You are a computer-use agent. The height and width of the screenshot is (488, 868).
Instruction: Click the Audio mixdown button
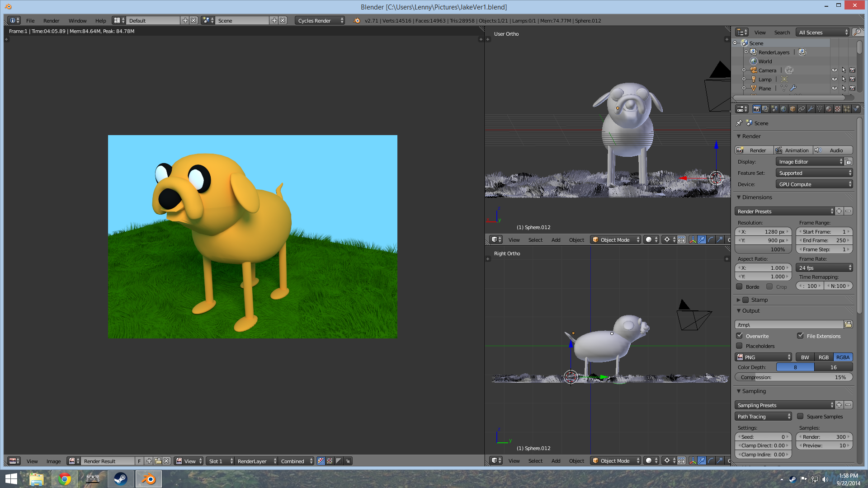click(833, 150)
